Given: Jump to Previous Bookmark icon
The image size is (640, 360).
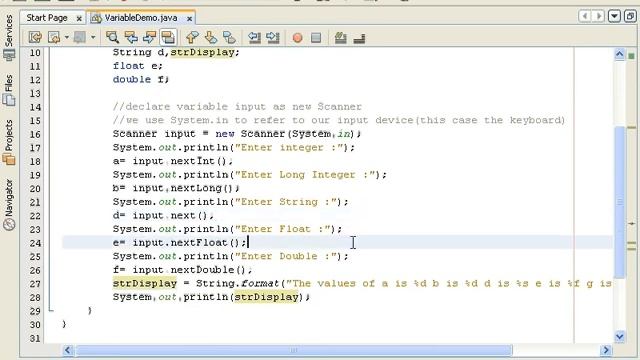Looking at the screenshot, I should coord(192,38).
